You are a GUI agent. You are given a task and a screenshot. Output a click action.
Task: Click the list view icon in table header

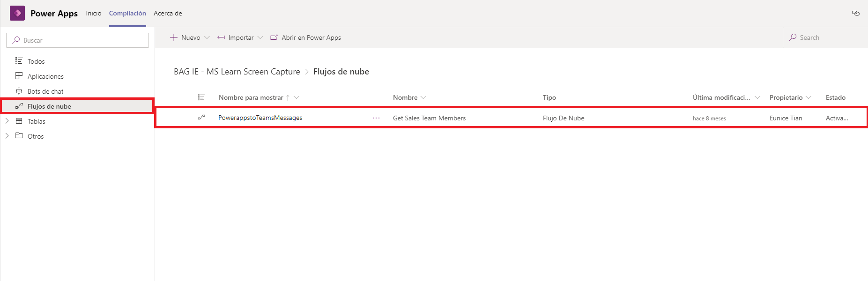201,97
